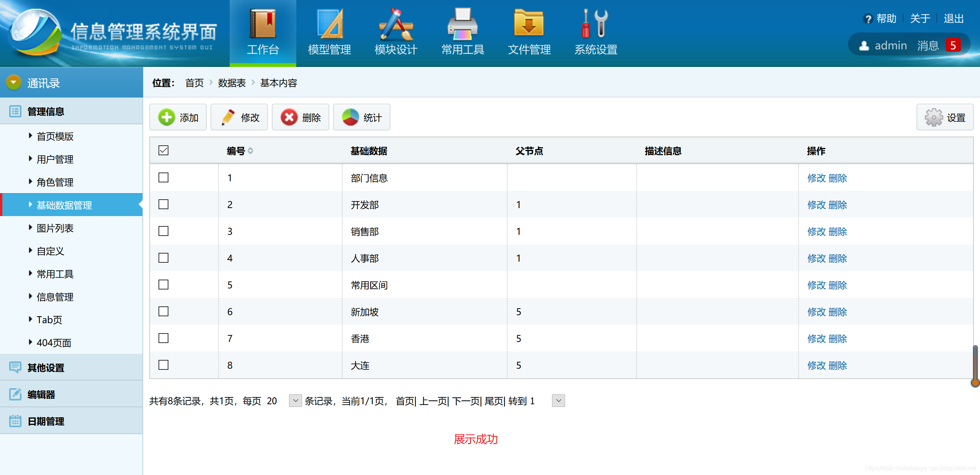Collapse the 通讯录 sidebar section arrow
980x475 pixels.
point(14,83)
